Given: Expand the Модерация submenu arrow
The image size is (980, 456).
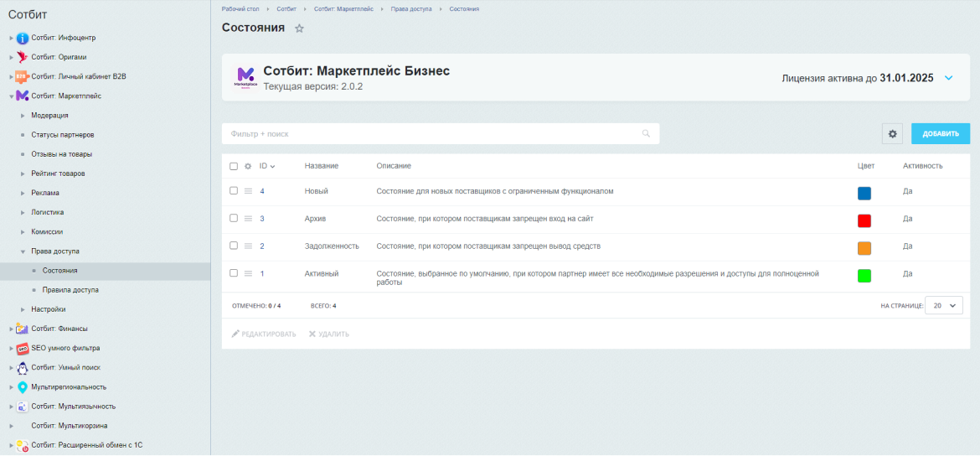Looking at the screenshot, I should pyautogui.click(x=23, y=116).
